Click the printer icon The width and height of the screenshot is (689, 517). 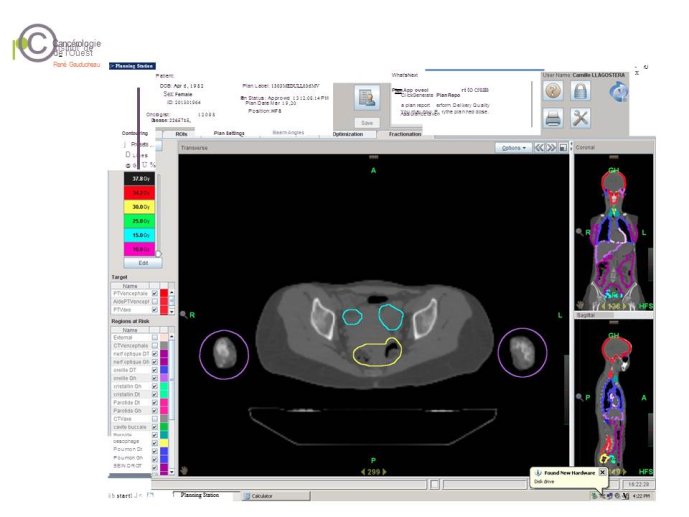pos(553,118)
